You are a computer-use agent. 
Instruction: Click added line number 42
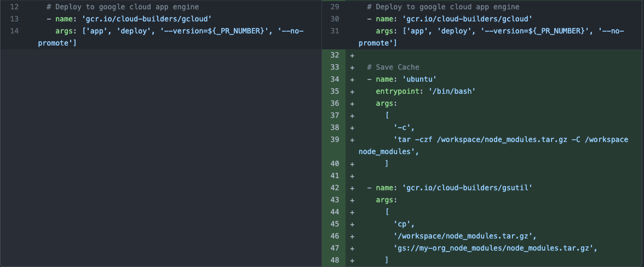tap(334, 188)
